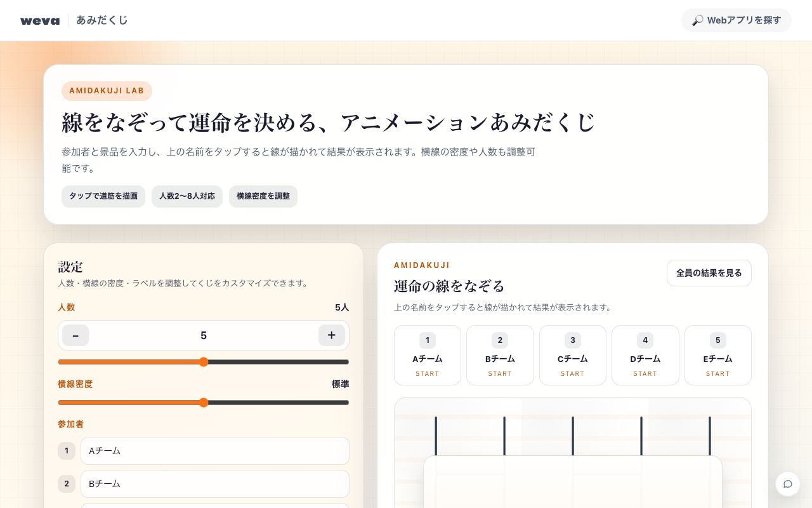The height and width of the screenshot is (508, 812).
Task: Start Dチーム path card
Action: click(x=645, y=356)
